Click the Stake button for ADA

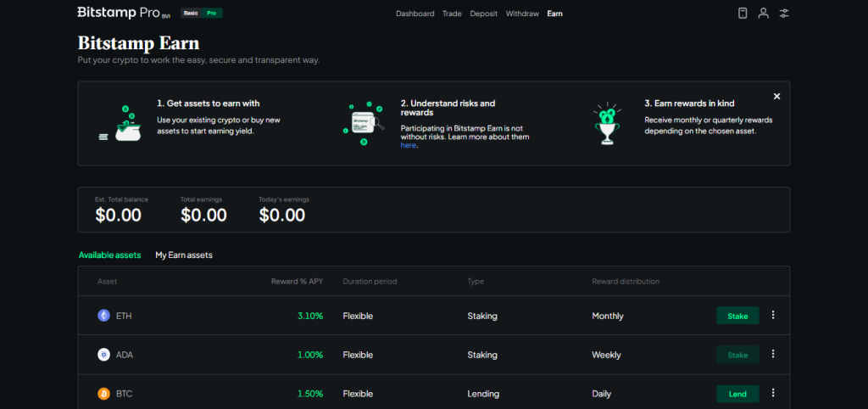[737, 355]
